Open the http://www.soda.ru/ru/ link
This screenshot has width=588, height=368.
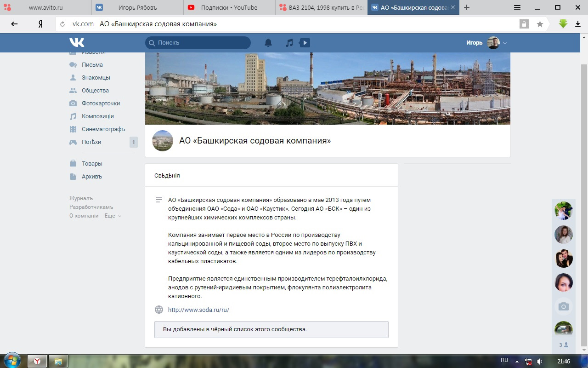[x=198, y=310]
